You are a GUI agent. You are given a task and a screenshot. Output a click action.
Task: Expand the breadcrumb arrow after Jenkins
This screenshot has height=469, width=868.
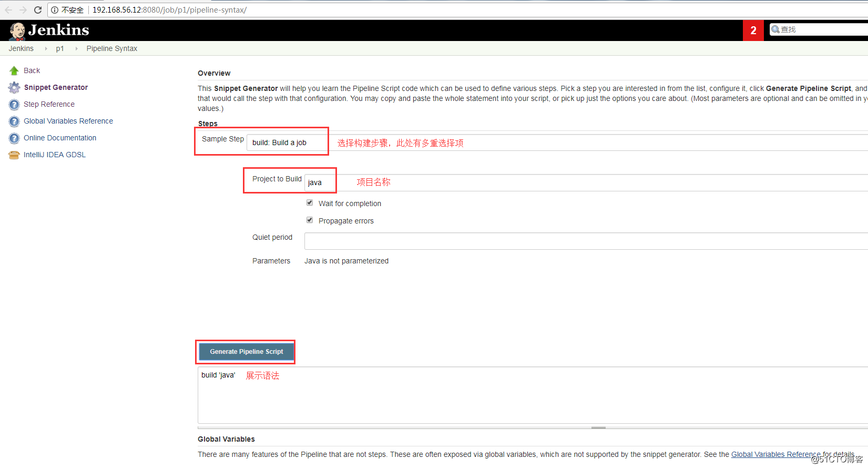pyautogui.click(x=46, y=48)
